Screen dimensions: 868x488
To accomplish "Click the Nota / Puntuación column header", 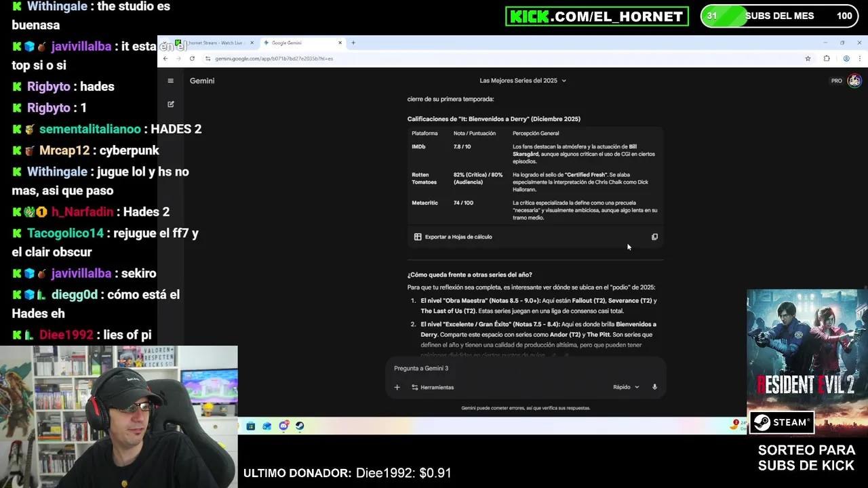I will [x=475, y=134].
